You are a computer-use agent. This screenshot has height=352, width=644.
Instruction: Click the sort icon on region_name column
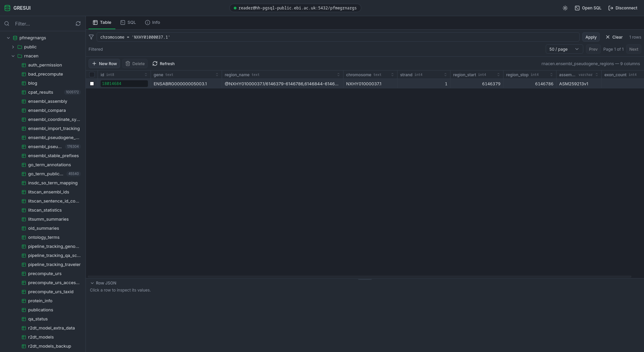click(338, 75)
